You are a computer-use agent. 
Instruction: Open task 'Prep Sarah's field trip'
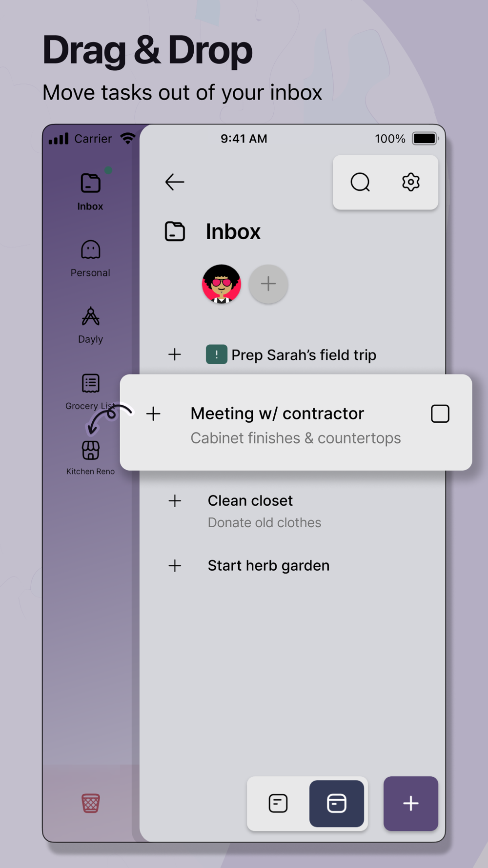pyautogui.click(x=304, y=355)
